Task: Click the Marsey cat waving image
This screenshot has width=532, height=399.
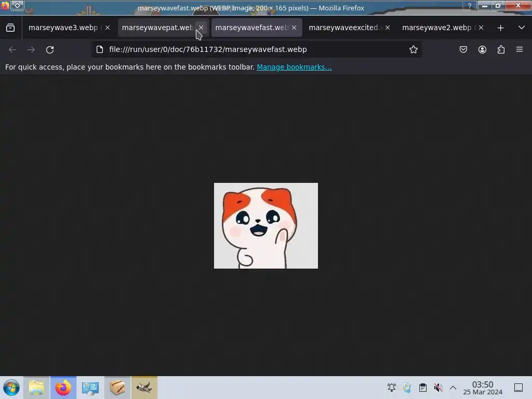Action: 266,225
